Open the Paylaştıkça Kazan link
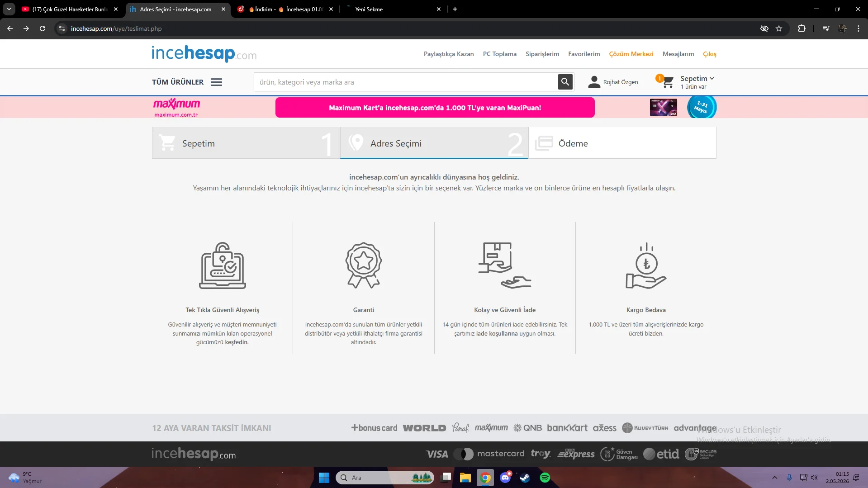 449,54
